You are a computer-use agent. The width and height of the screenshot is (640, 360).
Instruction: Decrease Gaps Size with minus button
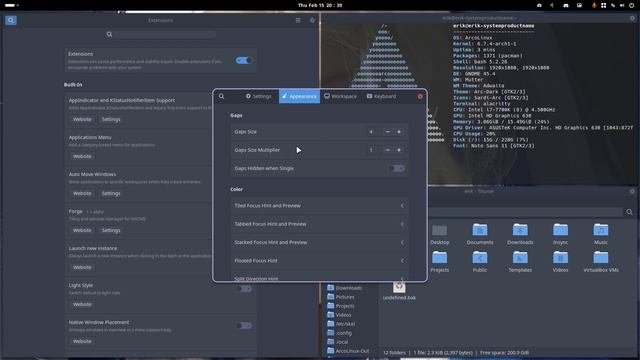point(387,132)
